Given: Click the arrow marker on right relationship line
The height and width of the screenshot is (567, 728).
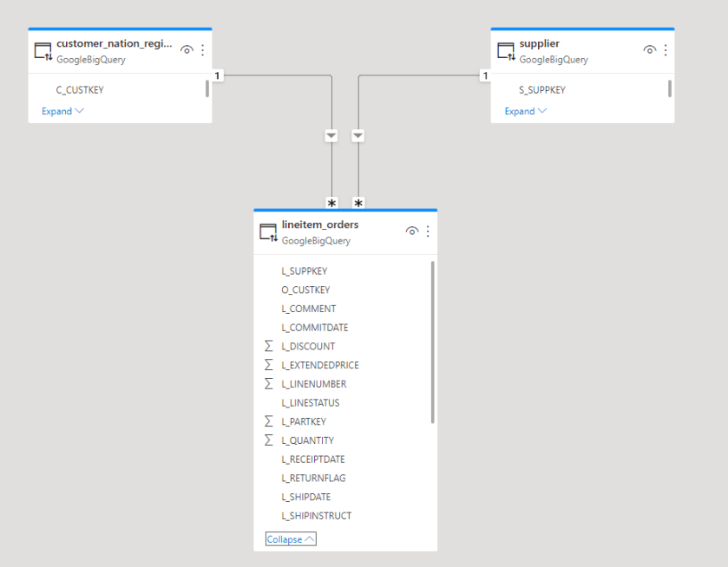Looking at the screenshot, I should (x=357, y=135).
